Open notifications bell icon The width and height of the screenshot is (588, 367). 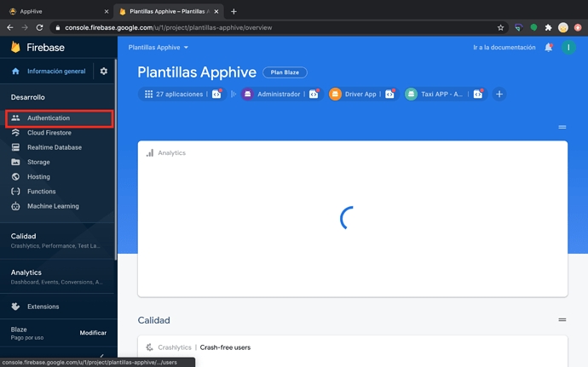click(x=548, y=48)
